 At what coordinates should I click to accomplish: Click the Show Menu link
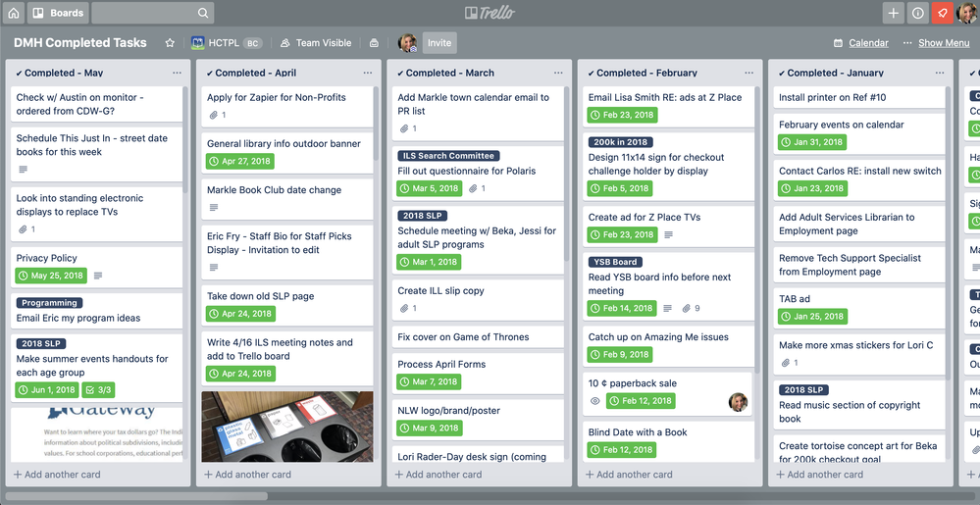pos(936,42)
